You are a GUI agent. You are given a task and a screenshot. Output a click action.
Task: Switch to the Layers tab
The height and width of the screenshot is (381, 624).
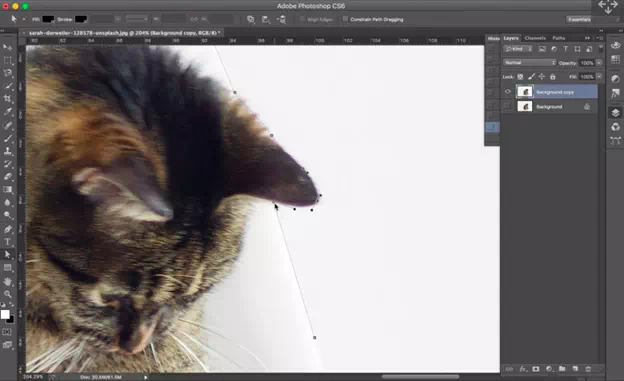click(511, 38)
